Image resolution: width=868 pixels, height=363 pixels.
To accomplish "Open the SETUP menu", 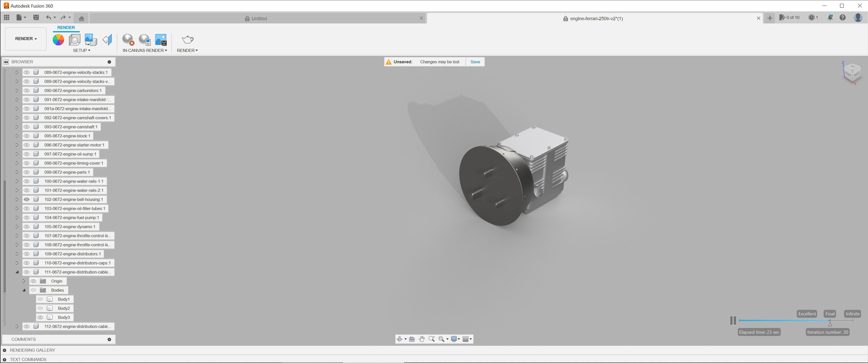I will click(x=82, y=50).
